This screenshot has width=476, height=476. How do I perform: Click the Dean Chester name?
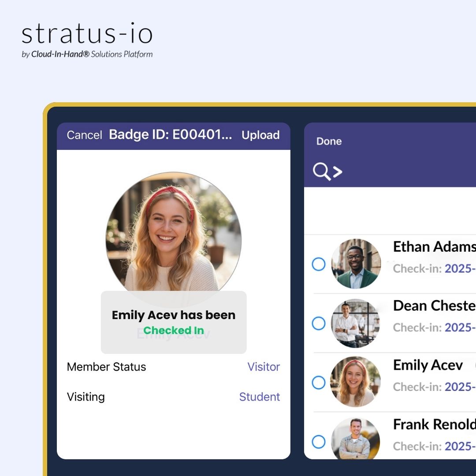pos(435,306)
